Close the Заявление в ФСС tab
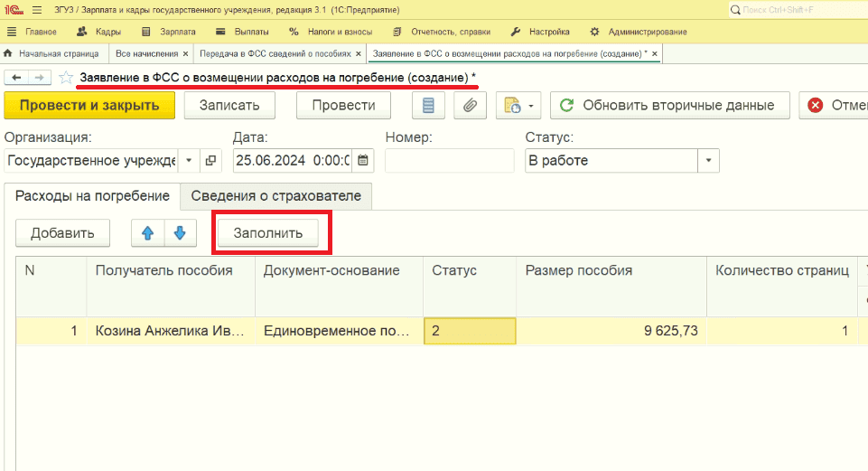Screen dimensions: 868x471 point(654,53)
